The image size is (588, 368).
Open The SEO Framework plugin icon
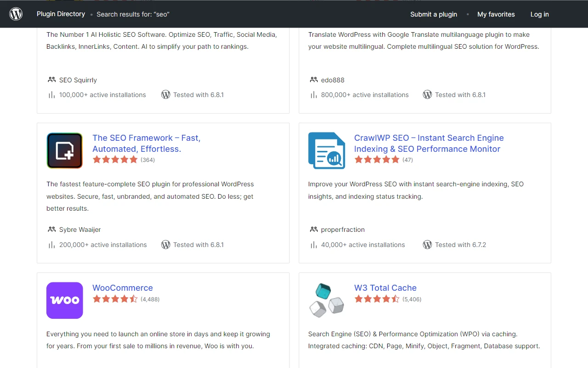(65, 150)
